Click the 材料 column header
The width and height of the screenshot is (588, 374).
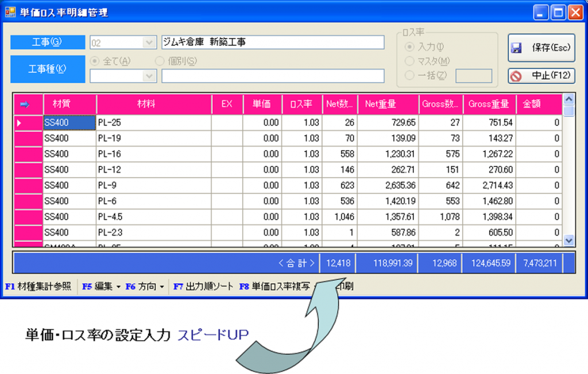(154, 104)
